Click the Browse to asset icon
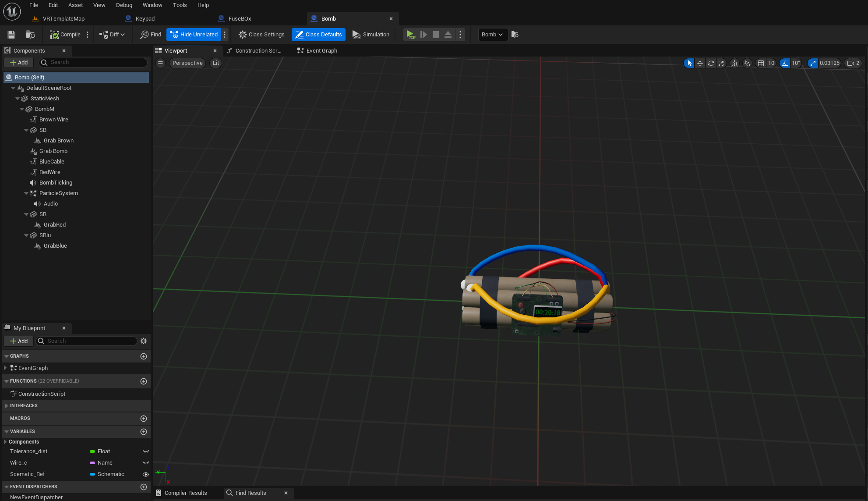 30,35
